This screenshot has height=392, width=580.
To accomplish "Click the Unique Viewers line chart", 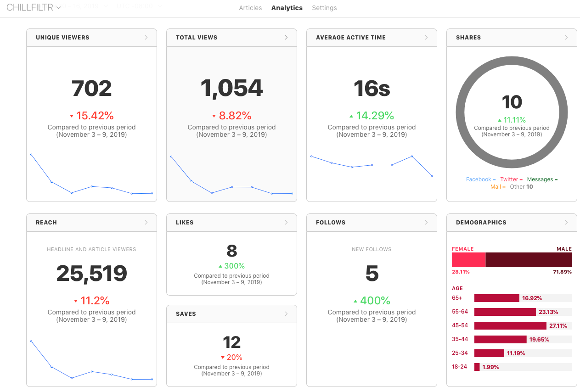I will tap(91, 174).
